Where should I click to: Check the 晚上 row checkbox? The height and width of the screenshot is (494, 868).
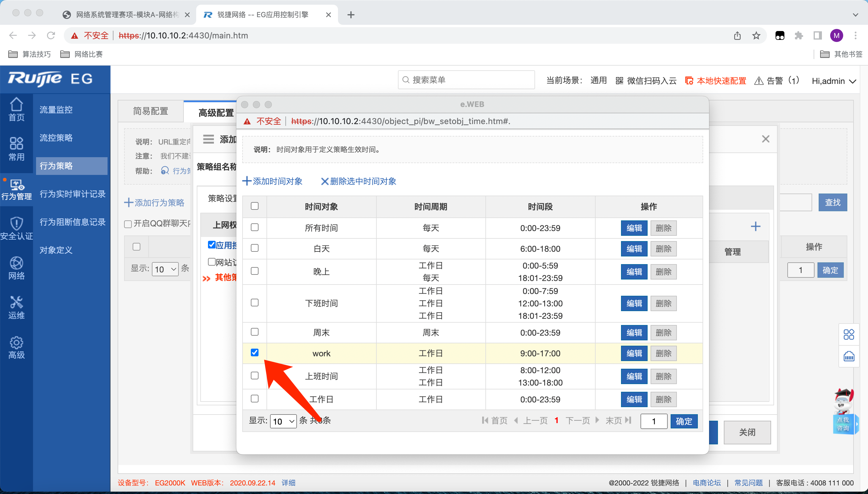click(x=254, y=271)
